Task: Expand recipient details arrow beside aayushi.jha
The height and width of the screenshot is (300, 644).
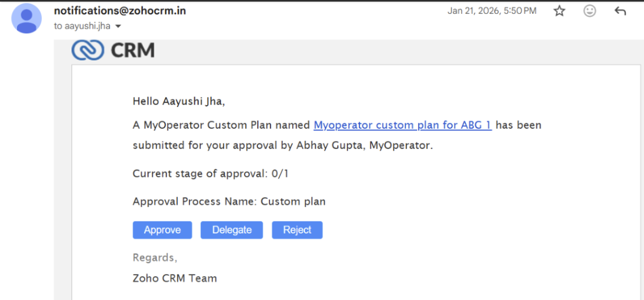Action: pyautogui.click(x=118, y=26)
